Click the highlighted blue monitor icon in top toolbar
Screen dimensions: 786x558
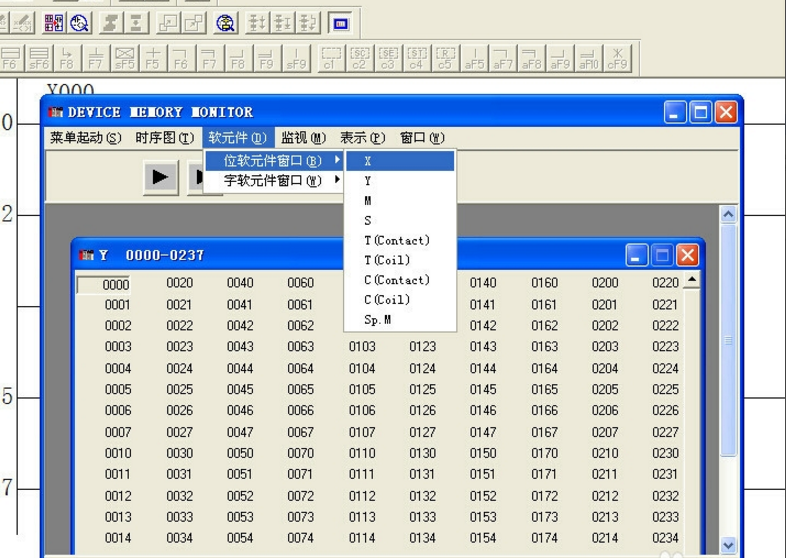click(340, 22)
